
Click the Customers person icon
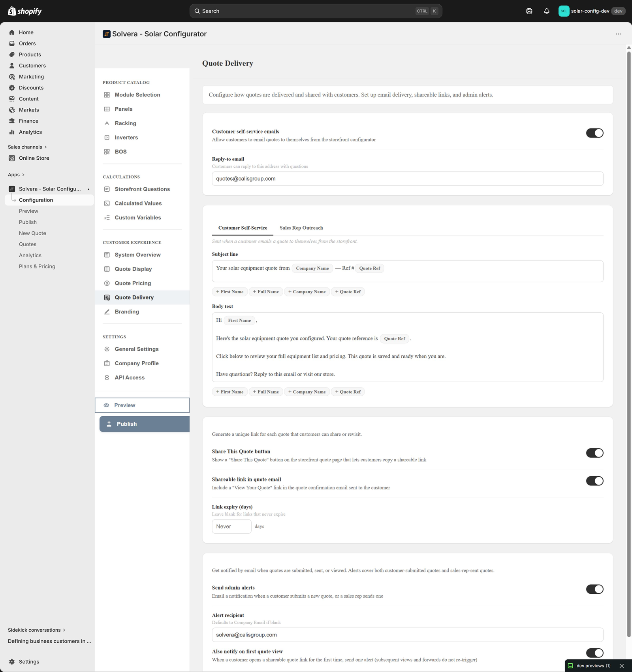12,66
